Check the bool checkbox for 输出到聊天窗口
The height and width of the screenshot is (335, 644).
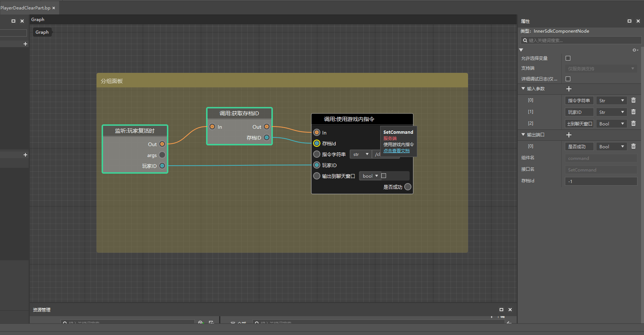[x=384, y=176]
